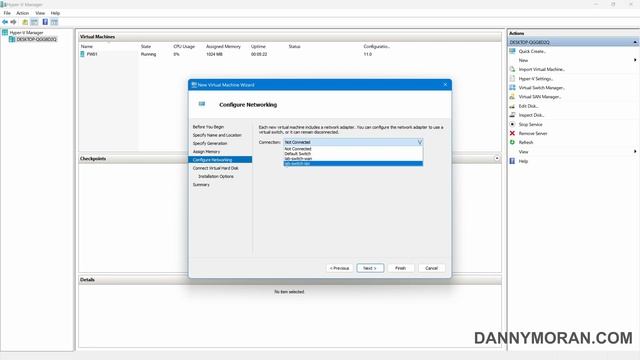Screen dimensions: 640x360
Task: Open the Connection combo box
Action: click(353, 142)
